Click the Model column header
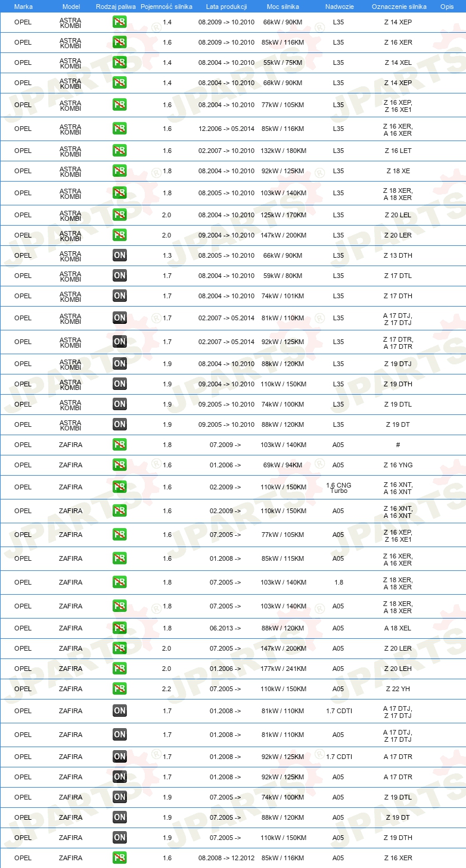 click(71, 7)
